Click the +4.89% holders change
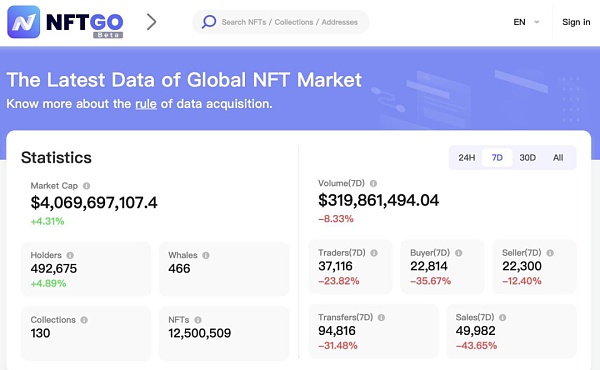The height and width of the screenshot is (370, 600). (x=48, y=284)
